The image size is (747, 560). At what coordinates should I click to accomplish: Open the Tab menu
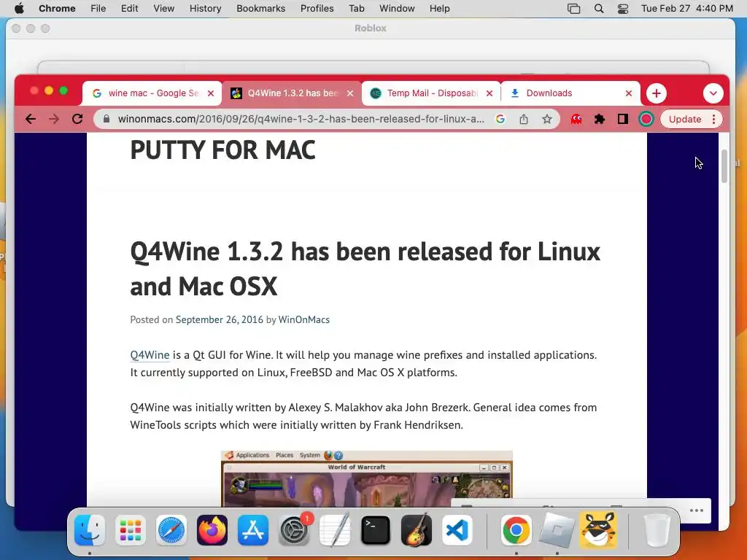[x=356, y=9]
